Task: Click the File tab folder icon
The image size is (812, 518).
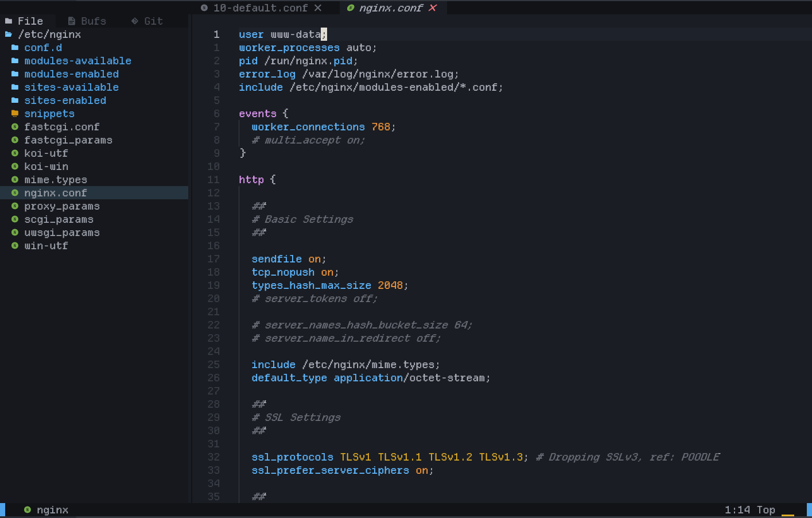Action: pos(9,21)
